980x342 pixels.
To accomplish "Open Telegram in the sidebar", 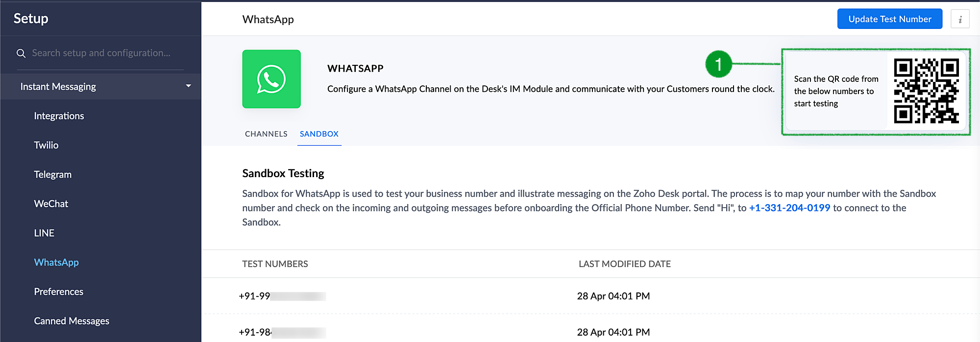I will click(52, 175).
